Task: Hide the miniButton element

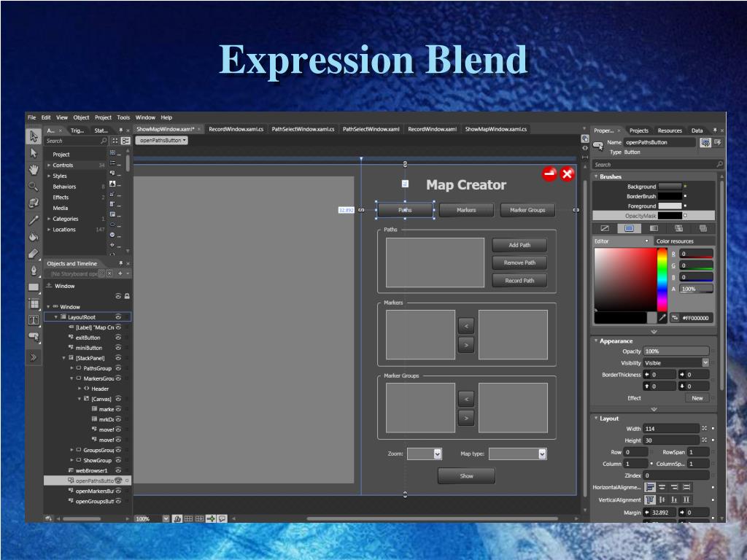Action: [118, 348]
